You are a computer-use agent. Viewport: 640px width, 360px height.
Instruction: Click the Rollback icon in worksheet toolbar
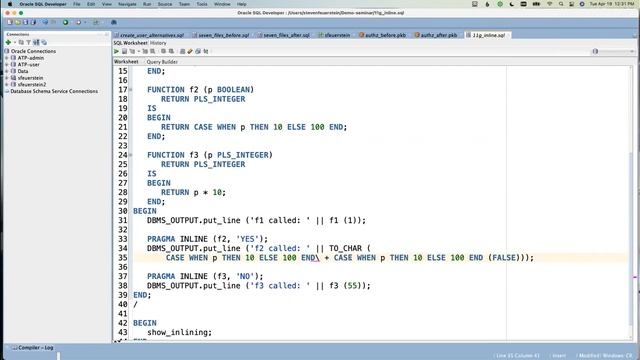click(x=171, y=51)
